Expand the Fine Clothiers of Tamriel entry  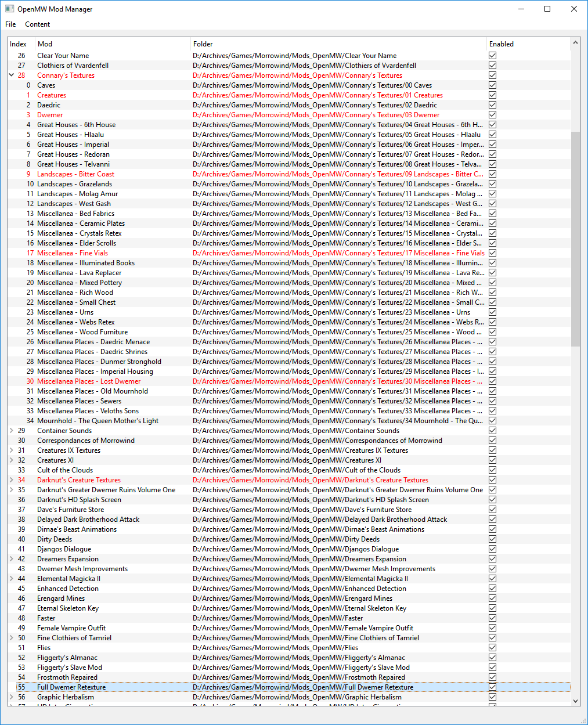tap(12, 638)
